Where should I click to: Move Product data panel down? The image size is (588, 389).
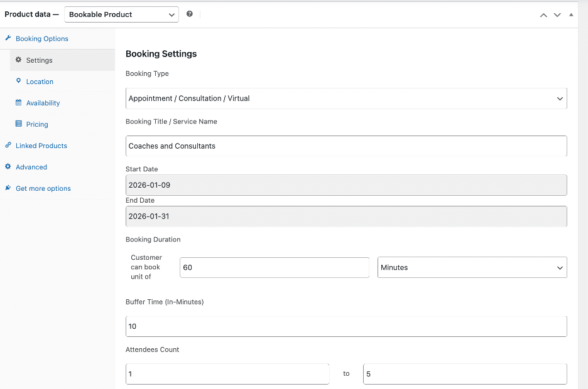pyautogui.click(x=557, y=15)
